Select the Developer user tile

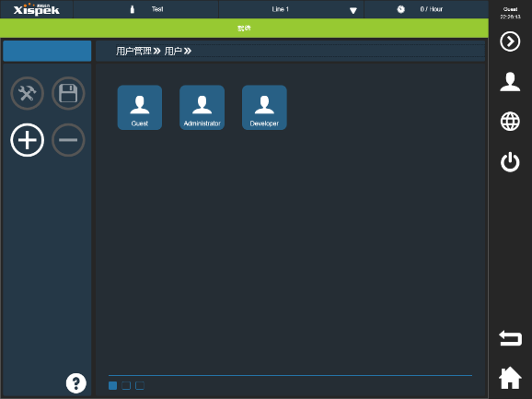pos(264,107)
